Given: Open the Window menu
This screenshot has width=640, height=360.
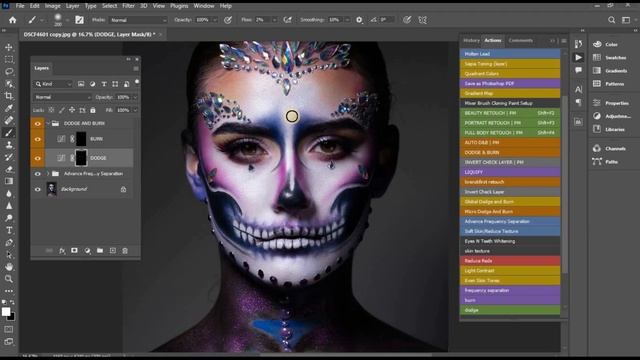Looking at the screenshot, I should pos(204,6).
